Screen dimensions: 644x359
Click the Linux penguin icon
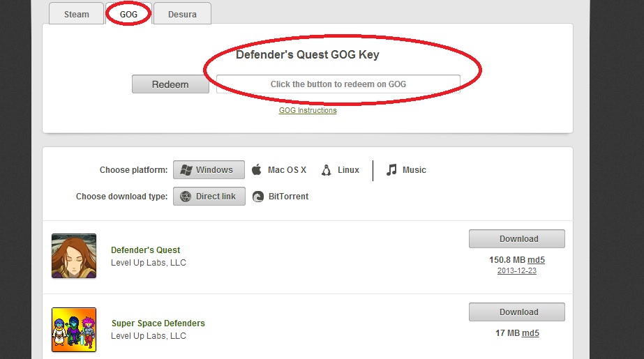(x=326, y=170)
